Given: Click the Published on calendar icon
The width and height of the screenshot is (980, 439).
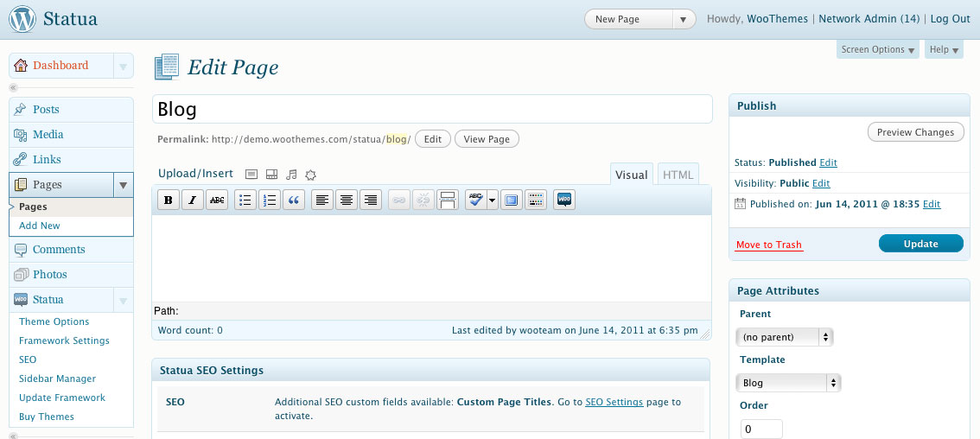Looking at the screenshot, I should 740,204.
